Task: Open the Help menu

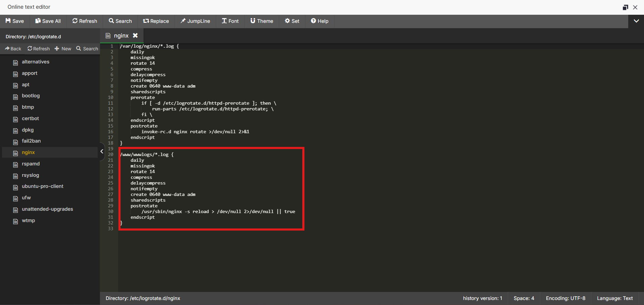Action: 319,21
